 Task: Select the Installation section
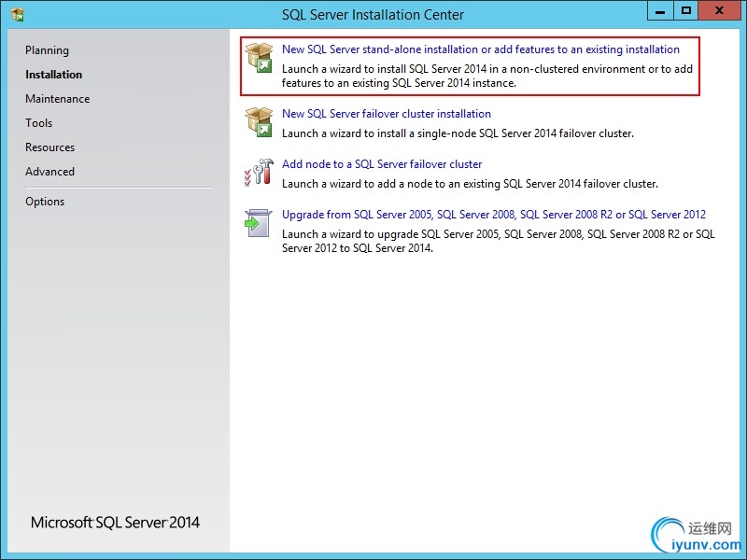(x=54, y=75)
